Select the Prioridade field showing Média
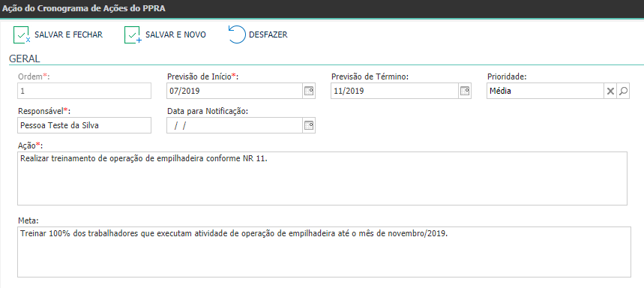The width and height of the screenshot is (644, 288). 545,91
